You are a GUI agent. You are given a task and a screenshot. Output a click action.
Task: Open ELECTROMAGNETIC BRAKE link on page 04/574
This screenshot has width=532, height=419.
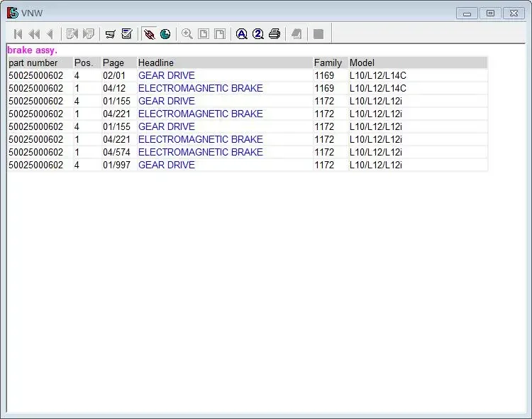[201, 152]
